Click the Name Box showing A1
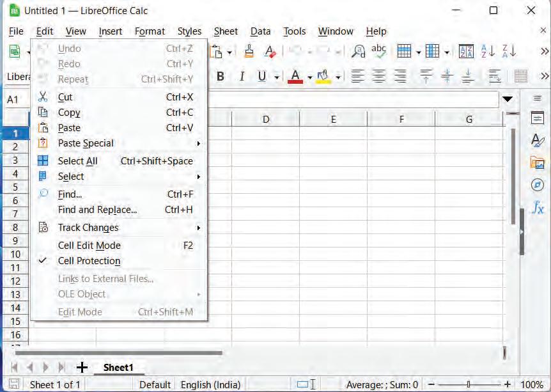551x392 pixels. tap(17, 100)
